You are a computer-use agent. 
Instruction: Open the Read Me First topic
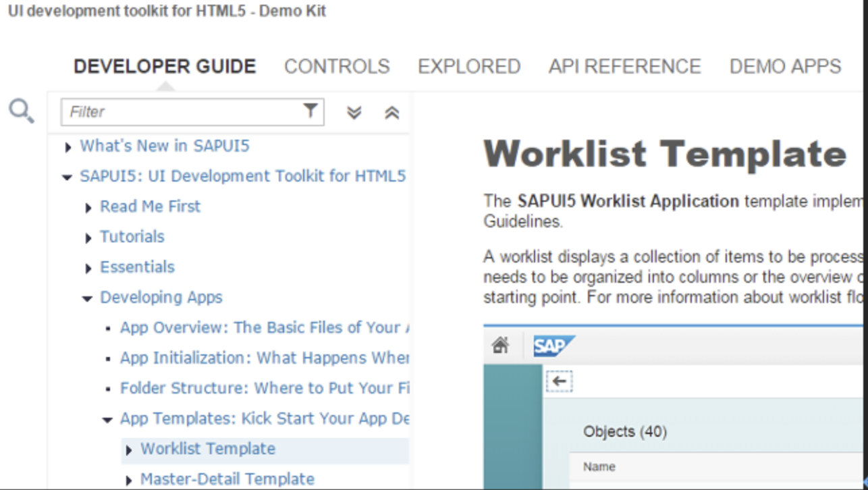(150, 207)
